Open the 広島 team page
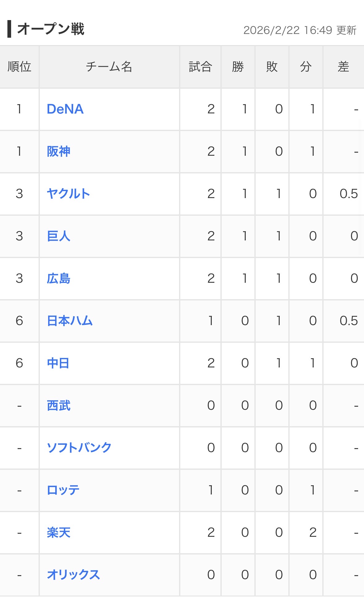This screenshot has height=607, width=364. point(59,278)
